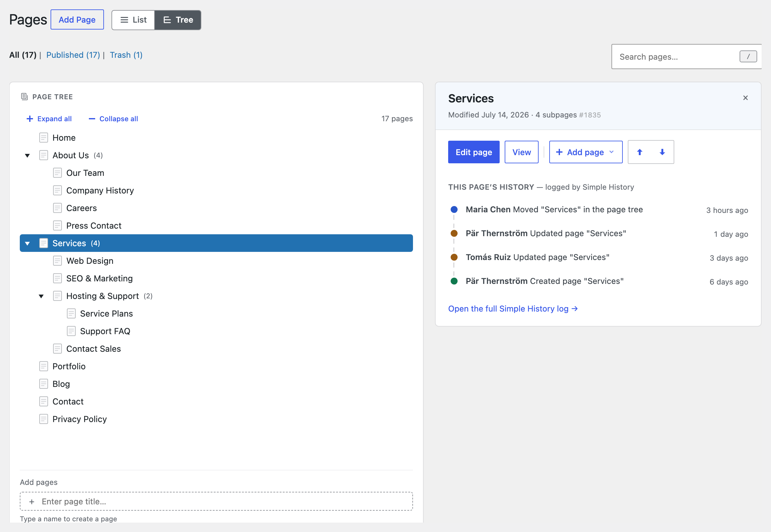Screen dimensions: 771x532
Task: Filter by Published (17) pages
Action: click(x=73, y=55)
